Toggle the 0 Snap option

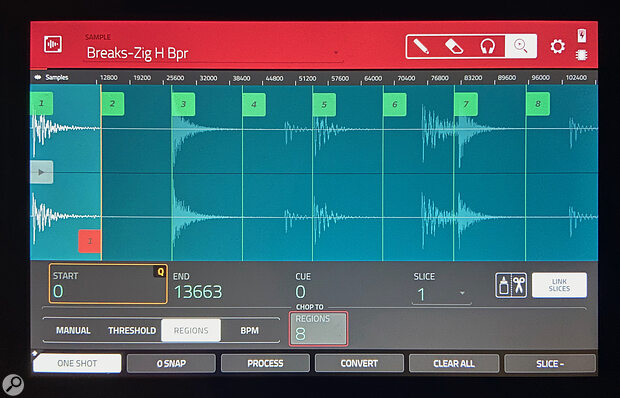171,363
